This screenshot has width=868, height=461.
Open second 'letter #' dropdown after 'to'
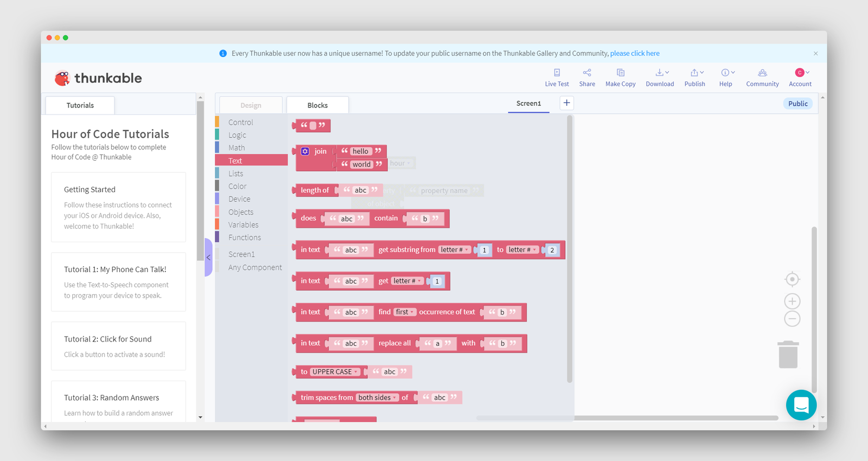pos(522,250)
